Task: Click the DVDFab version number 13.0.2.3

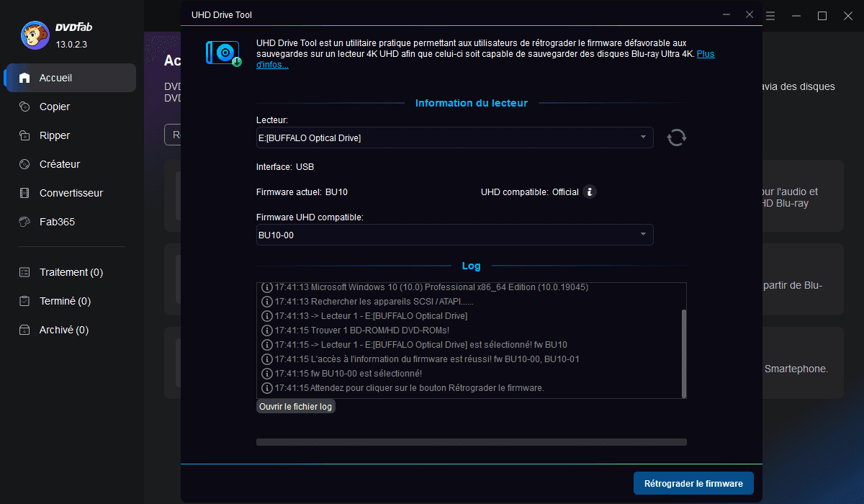Action: point(71,45)
